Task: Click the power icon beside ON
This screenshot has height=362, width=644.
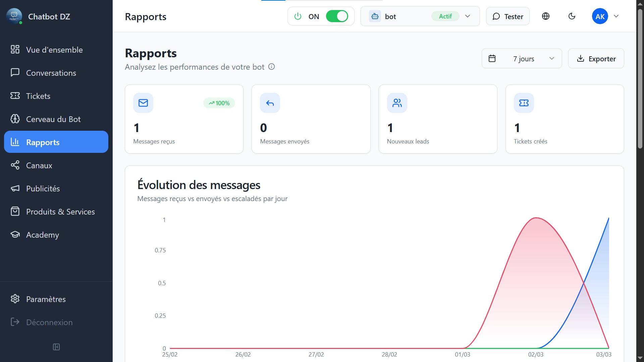Action: (x=298, y=16)
